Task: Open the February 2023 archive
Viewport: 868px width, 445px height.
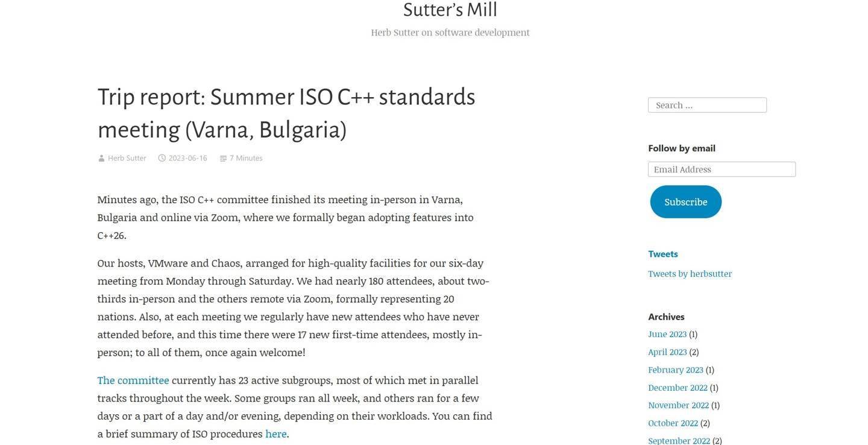Action: click(x=676, y=370)
